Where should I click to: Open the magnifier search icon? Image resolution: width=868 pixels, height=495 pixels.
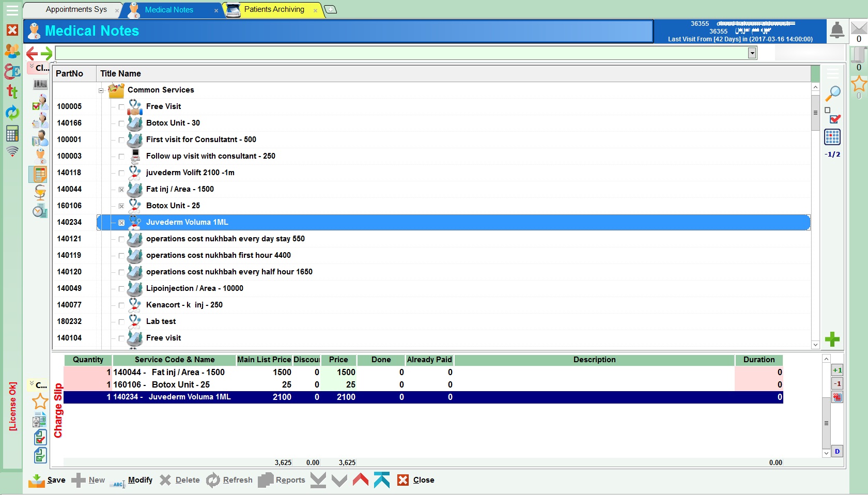[x=832, y=94]
